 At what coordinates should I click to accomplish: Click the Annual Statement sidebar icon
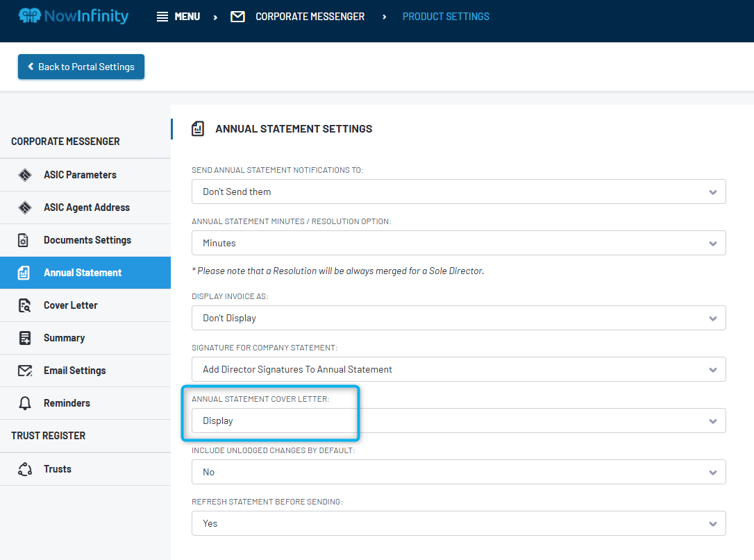(24, 273)
